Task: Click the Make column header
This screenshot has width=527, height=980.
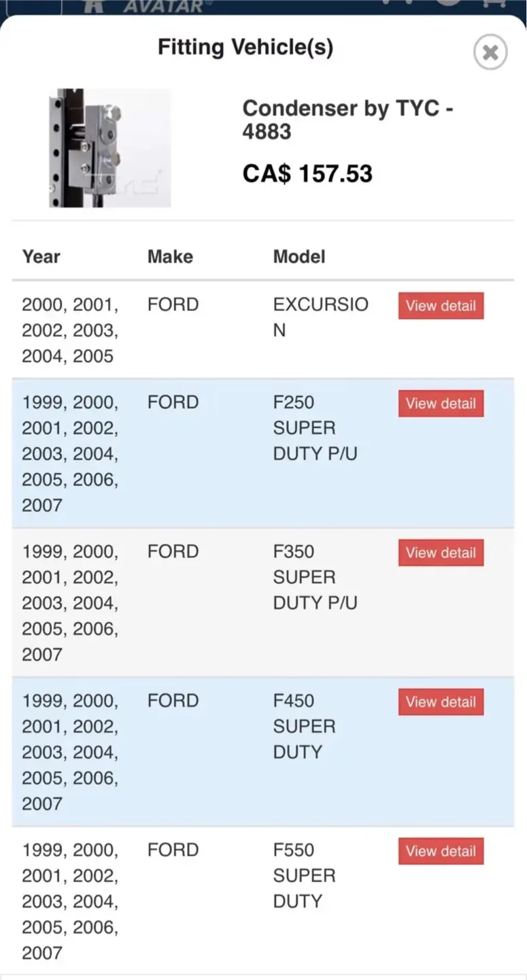Action: click(170, 257)
